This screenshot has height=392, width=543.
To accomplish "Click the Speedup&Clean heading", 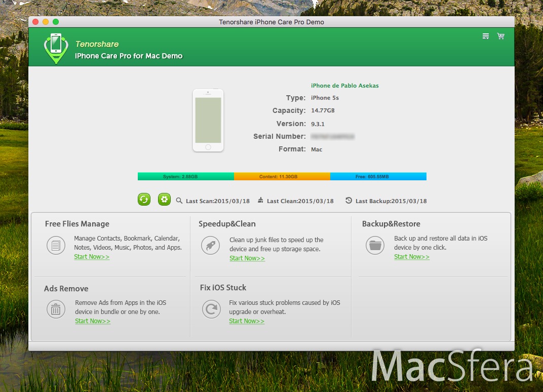I will tap(227, 224).
